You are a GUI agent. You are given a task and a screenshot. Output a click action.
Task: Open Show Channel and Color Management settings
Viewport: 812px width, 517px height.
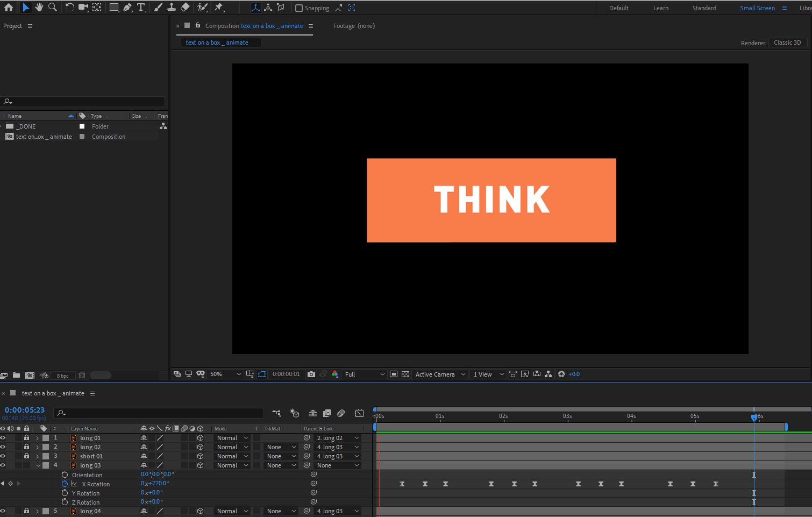click(x=335, y=374)
